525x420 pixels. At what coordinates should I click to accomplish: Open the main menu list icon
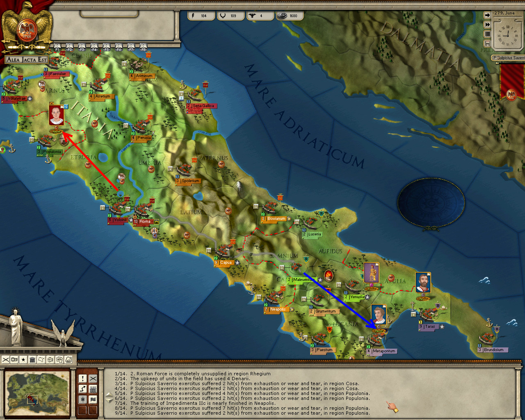click(x=487, y=34)
